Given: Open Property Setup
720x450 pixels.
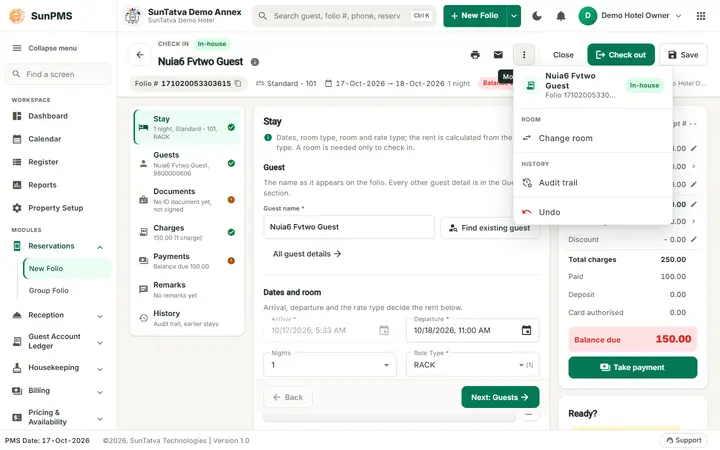Looking at the screenshot, I should (58, 208).
